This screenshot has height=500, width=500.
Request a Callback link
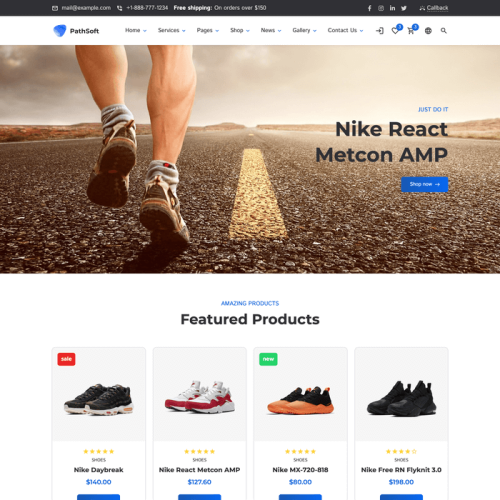[x=434, y=8]
